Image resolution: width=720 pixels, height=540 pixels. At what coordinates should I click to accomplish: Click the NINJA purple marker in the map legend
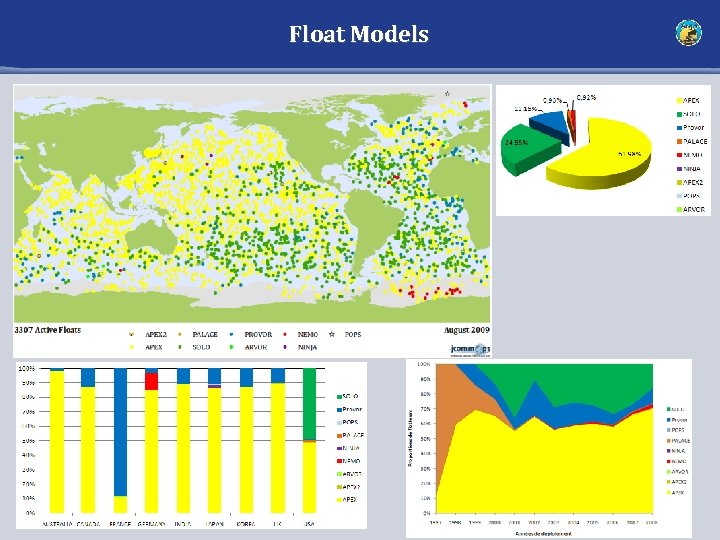tap(285, 347)
